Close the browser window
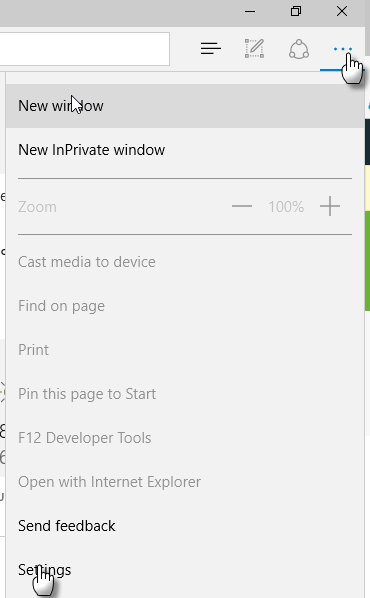This screenshot has width=370, height=598. 342,11
